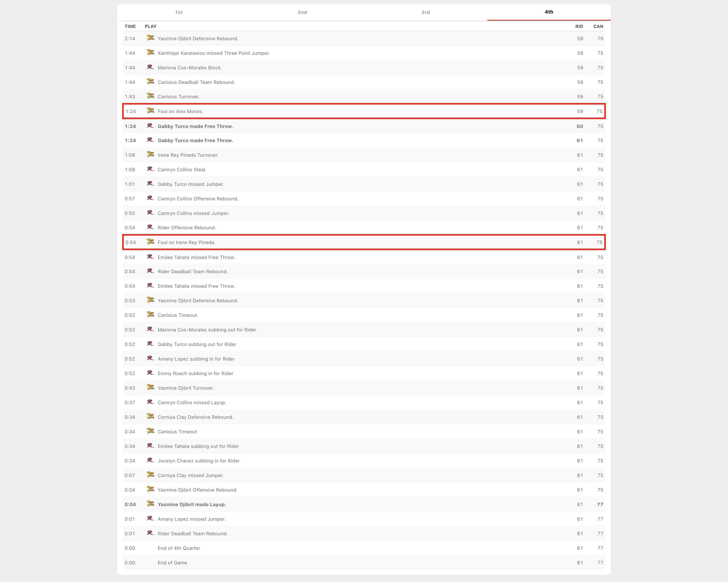Switch to the 1st quarter tab
This screenshot has width=728, height=582.
pyautogui.click(x=179, y=12)
